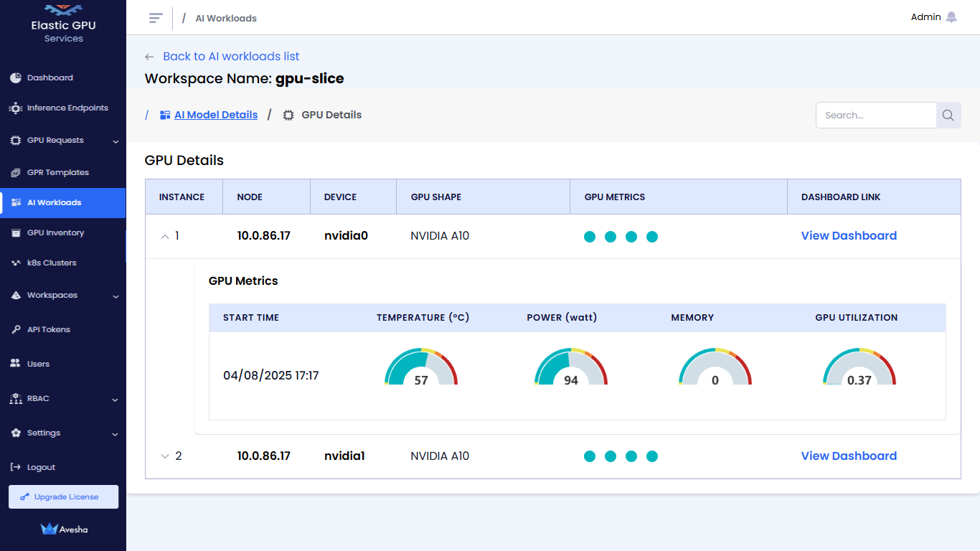The width and height of the screenshot is (980, 551).
Task: Click the hamburger menu icon
Action: coord(156,18)
